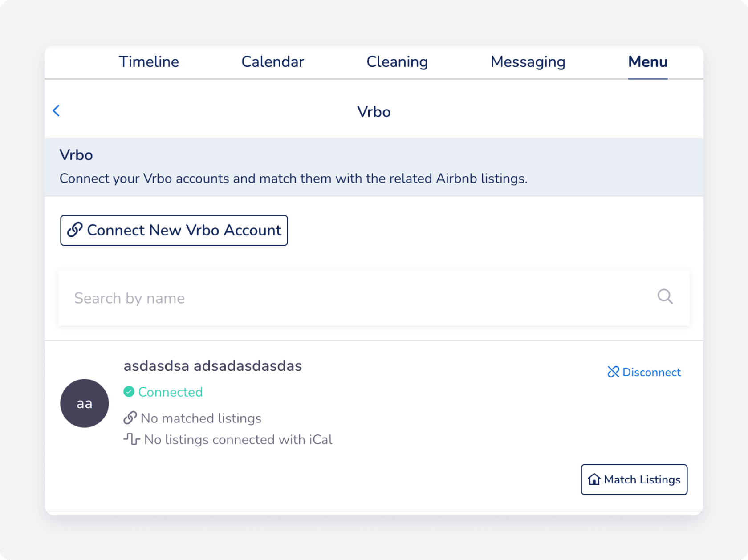Click the 'aa' account avatar
This screenshot has width=748, height=560.
click(x=85, y=403)
